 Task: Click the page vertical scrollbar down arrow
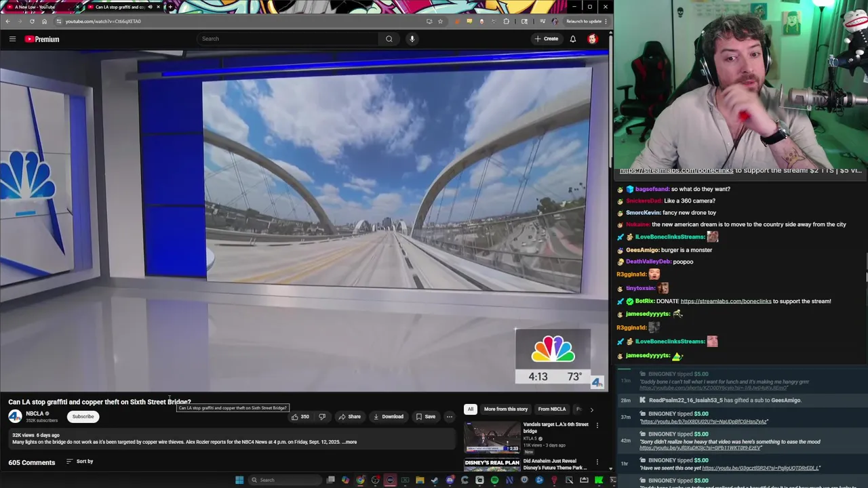pos(610,468)
